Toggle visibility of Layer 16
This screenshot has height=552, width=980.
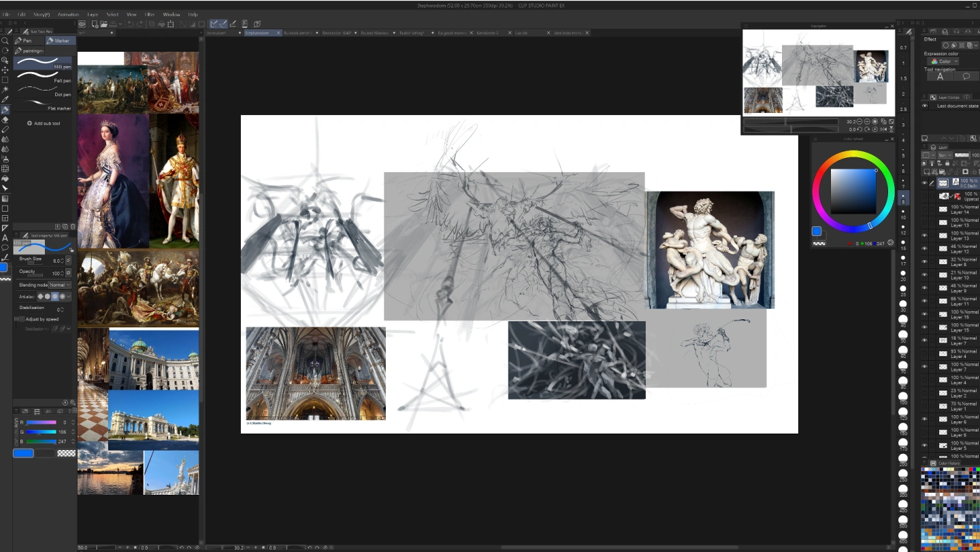924,314
